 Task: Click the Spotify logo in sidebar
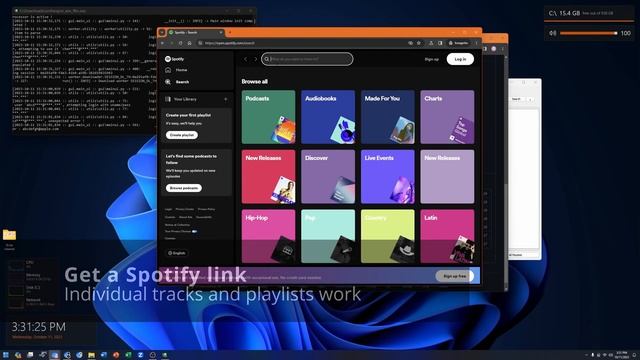point(174,59)
